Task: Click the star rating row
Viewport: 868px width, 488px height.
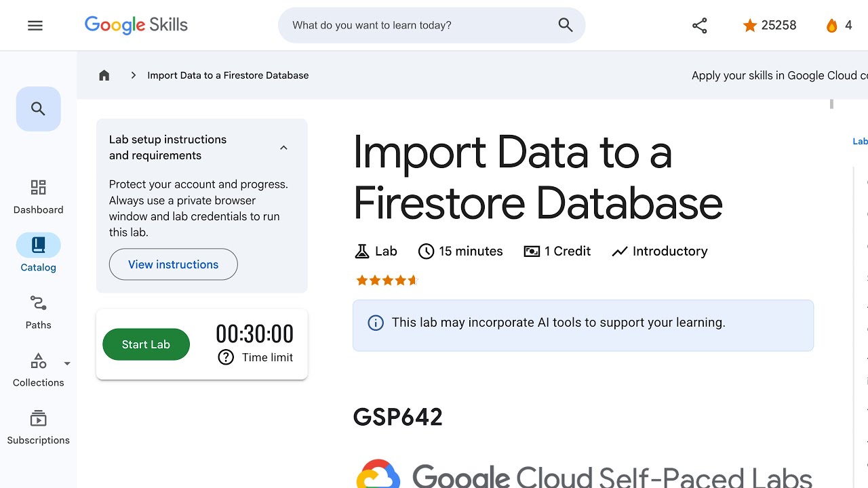Action: click(387, 280)
